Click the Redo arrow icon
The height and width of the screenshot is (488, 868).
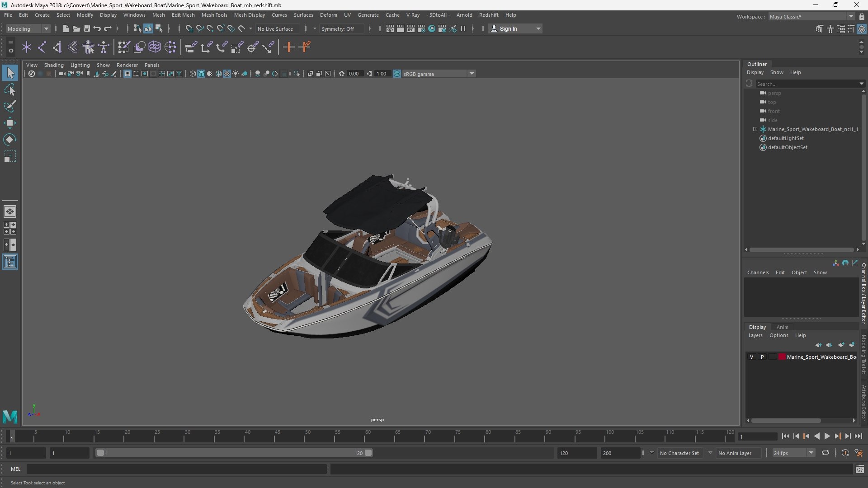pos(108,28)
